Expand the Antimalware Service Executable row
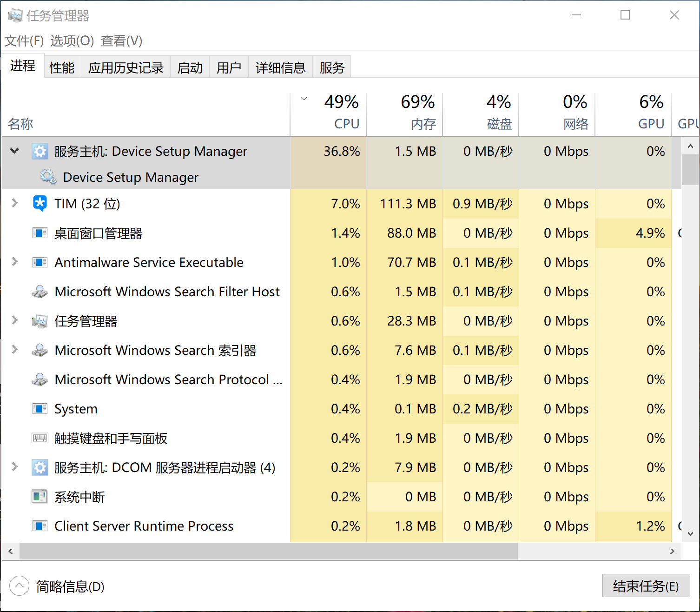 click(x=15, y=262)
